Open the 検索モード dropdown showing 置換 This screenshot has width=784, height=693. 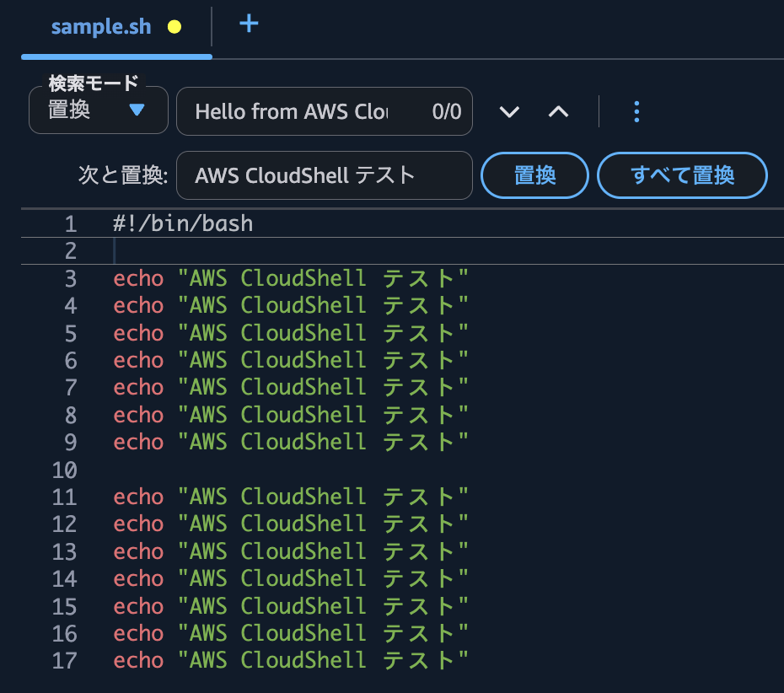(99, 110)
